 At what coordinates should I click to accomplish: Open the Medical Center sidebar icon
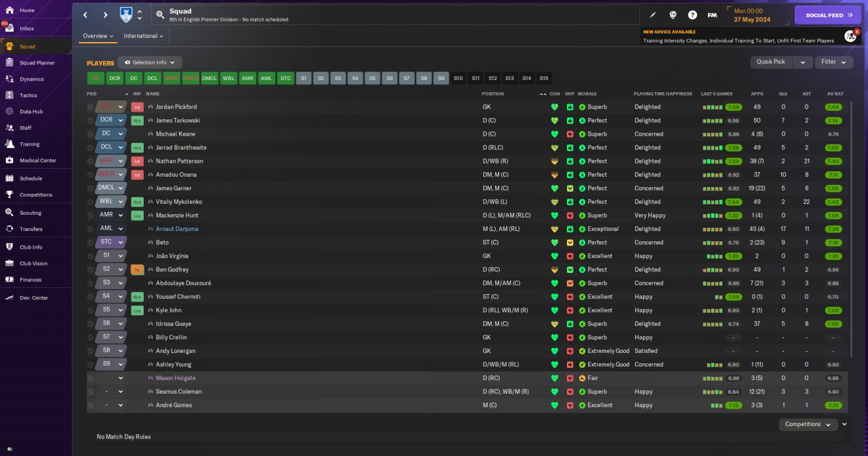[9, 161]
